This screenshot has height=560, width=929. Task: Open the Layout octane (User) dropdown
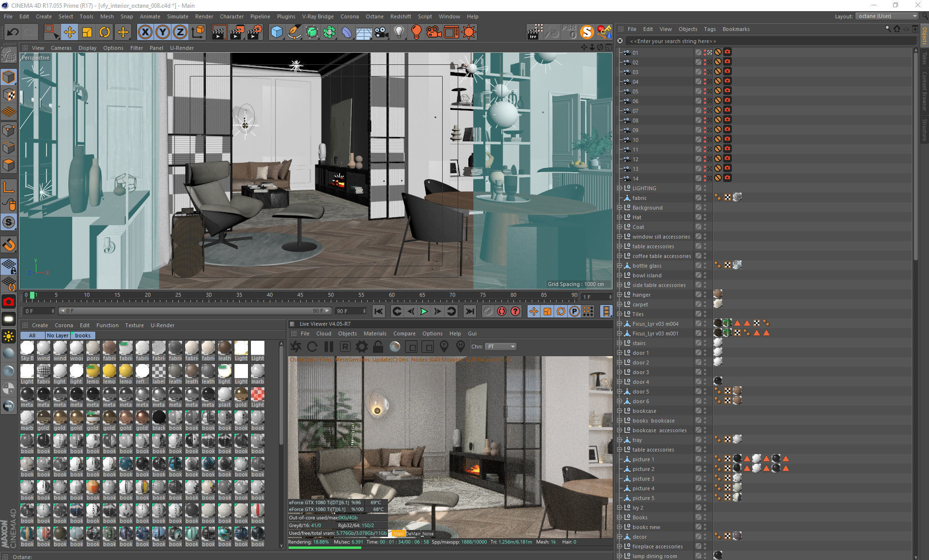886,16
